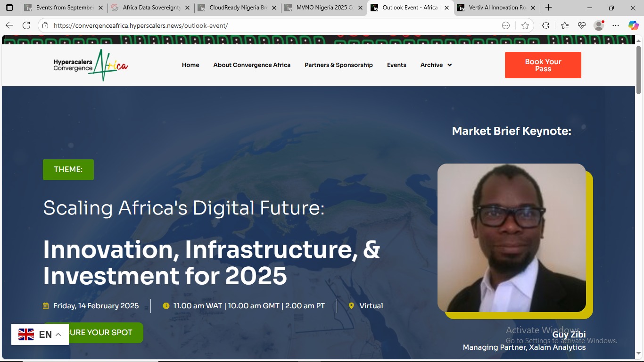Open Settings and more ellipsis menu
Screen dimensions: 644x362
[x=616, y=25]
